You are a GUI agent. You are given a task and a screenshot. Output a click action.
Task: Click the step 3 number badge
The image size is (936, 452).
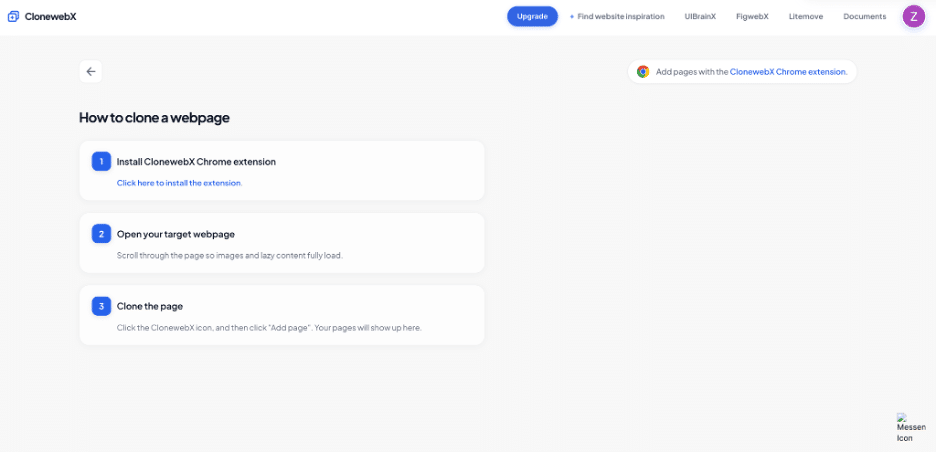coord(101,306)
